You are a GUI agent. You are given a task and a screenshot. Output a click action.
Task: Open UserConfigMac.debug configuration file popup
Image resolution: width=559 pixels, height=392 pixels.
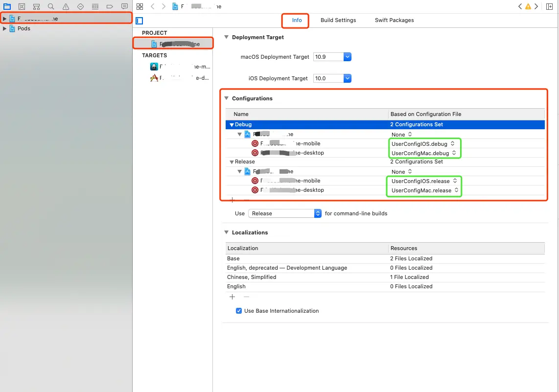pos(423,153)
